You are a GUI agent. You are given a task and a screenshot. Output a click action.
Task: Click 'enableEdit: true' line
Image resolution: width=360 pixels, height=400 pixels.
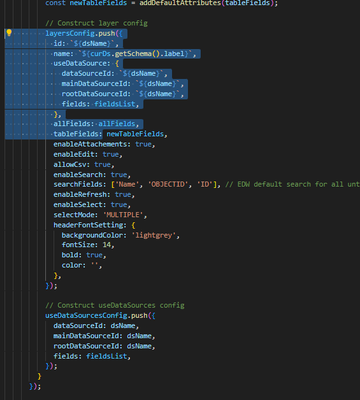88,154
